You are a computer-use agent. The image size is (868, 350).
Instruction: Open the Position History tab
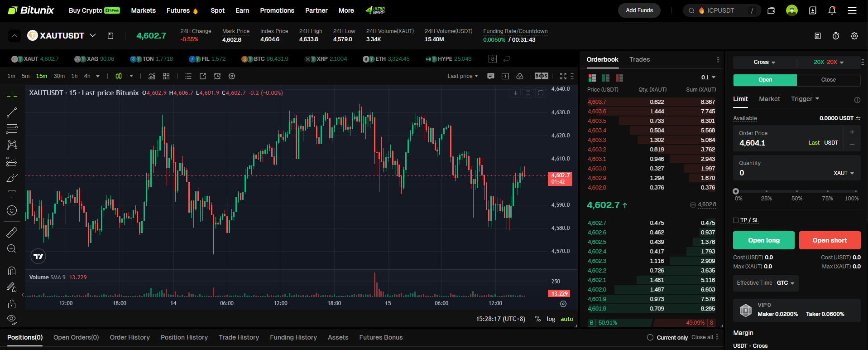(184, 337)
